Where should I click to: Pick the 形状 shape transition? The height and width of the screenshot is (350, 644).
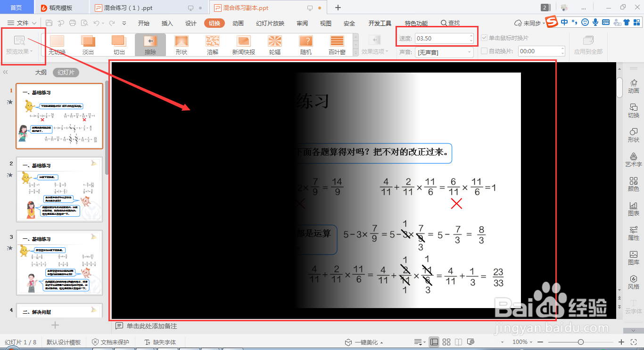click(182, 45)
